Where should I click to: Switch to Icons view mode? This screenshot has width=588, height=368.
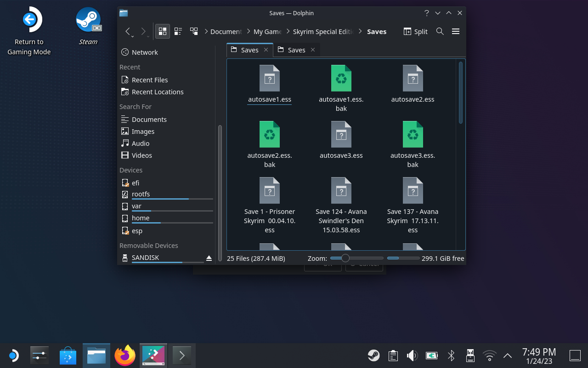click(162, 31)
